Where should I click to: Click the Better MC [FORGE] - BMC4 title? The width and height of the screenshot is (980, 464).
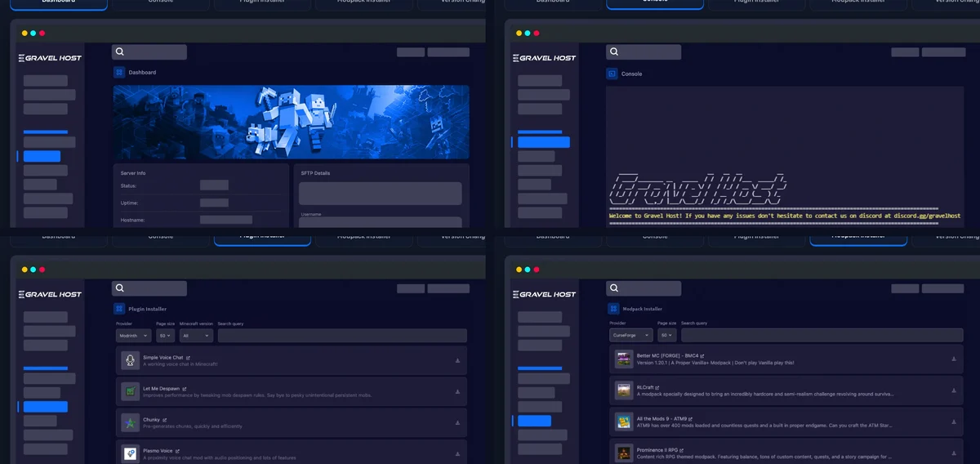(x=667, y=355)
